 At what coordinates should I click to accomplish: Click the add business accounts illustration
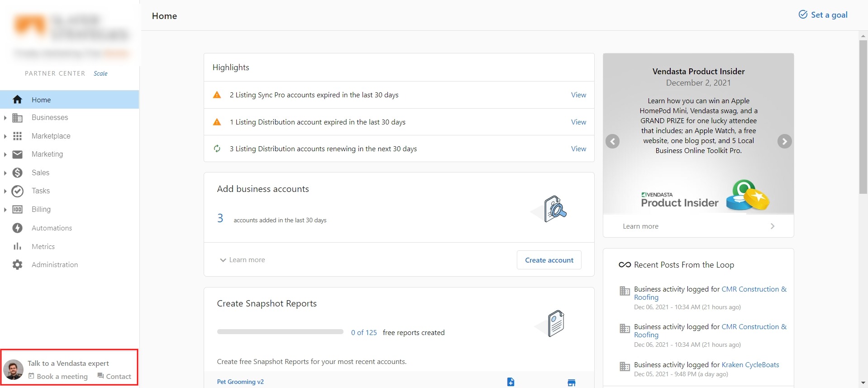(x=549, y=209)
